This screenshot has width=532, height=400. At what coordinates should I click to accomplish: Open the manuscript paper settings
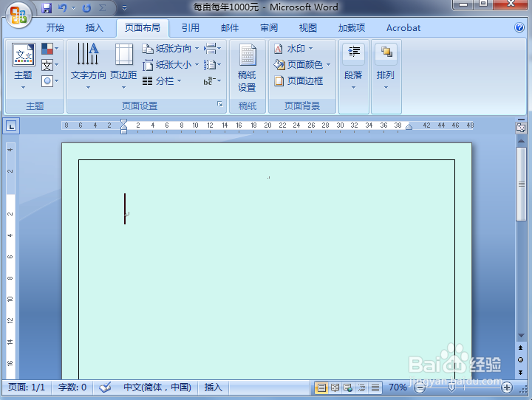[x=247, y=68]
